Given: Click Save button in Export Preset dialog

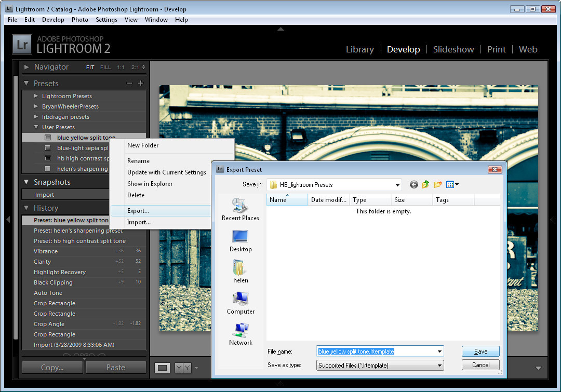Looking at the screenshot, I should pos(480,352).
